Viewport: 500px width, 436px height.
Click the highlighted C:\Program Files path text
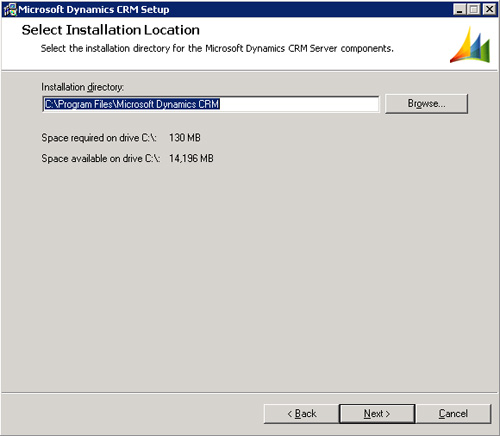point(132,104)
